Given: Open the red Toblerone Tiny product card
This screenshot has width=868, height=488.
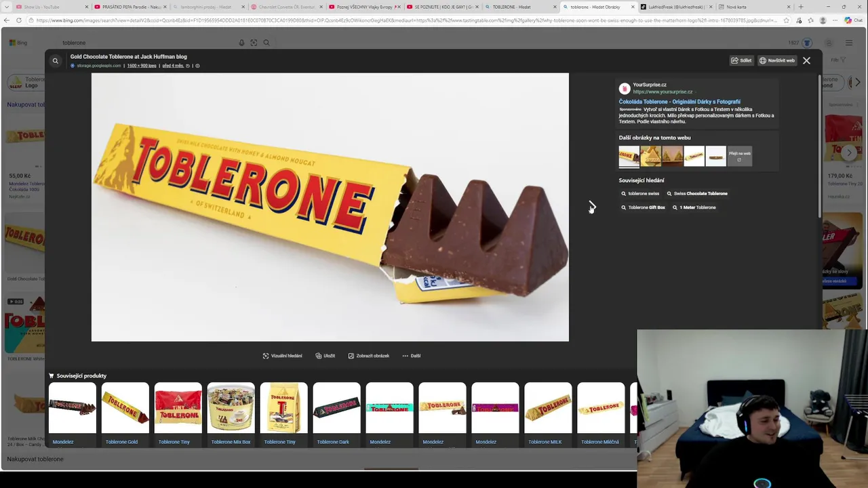Looking at the screenshot, I should click(178, 414).
